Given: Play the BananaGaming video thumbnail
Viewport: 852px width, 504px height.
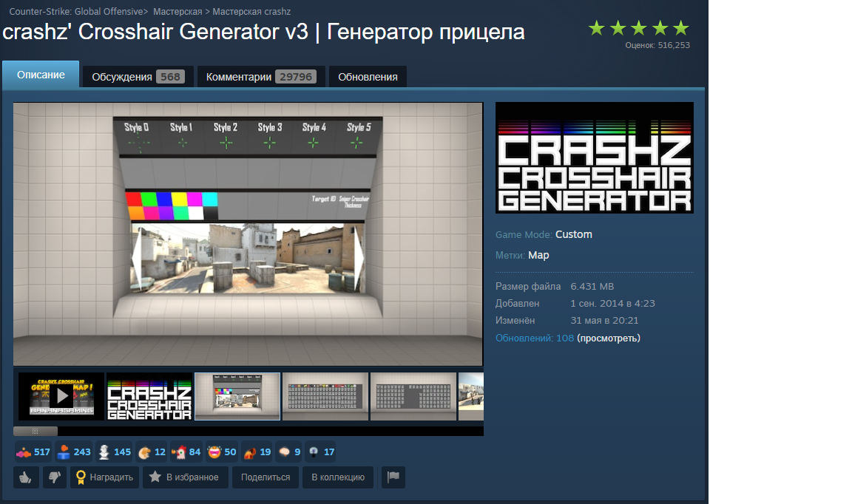Looking at the screenshot, I should tap(61, 396).
